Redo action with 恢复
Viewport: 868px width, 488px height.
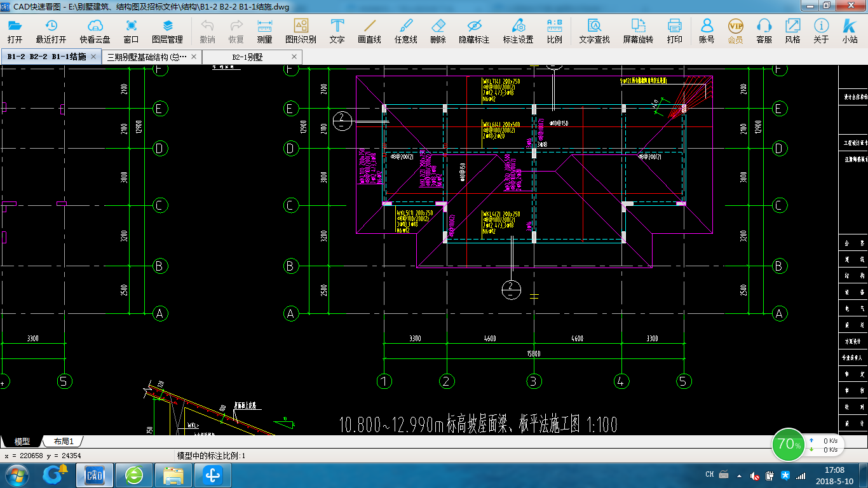(236, 31)
